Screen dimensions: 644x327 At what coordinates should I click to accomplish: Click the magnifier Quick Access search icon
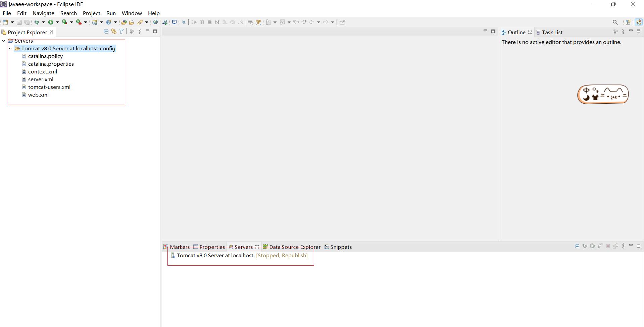click(615, 22)
